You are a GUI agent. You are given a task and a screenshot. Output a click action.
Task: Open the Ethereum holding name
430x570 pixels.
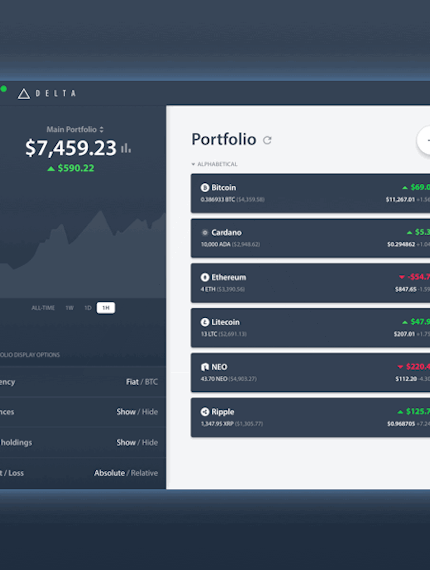pos(229,277)
